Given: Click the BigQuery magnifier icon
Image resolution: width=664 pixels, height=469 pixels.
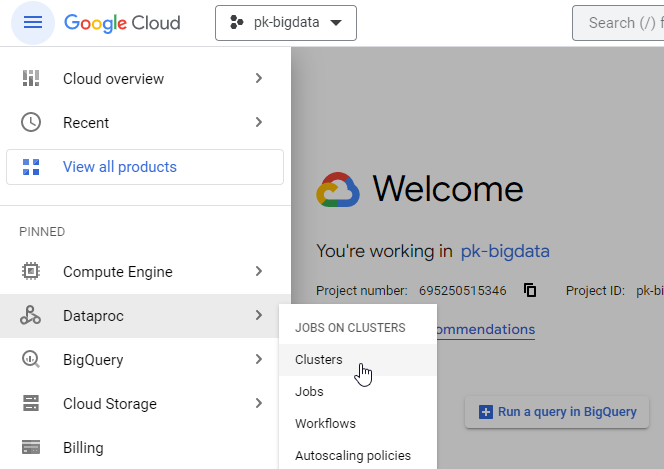Looking at the screenshot, I should (31, 360).
